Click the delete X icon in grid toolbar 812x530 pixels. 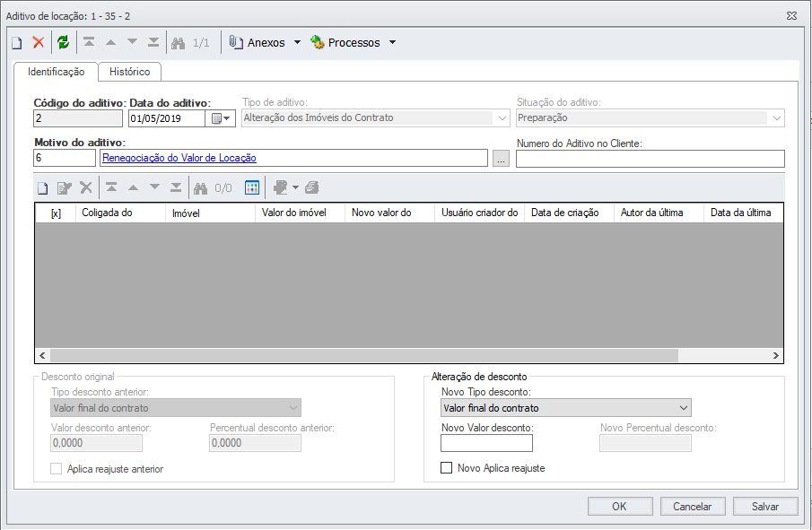pyautogui.click(x=86, y=187)
